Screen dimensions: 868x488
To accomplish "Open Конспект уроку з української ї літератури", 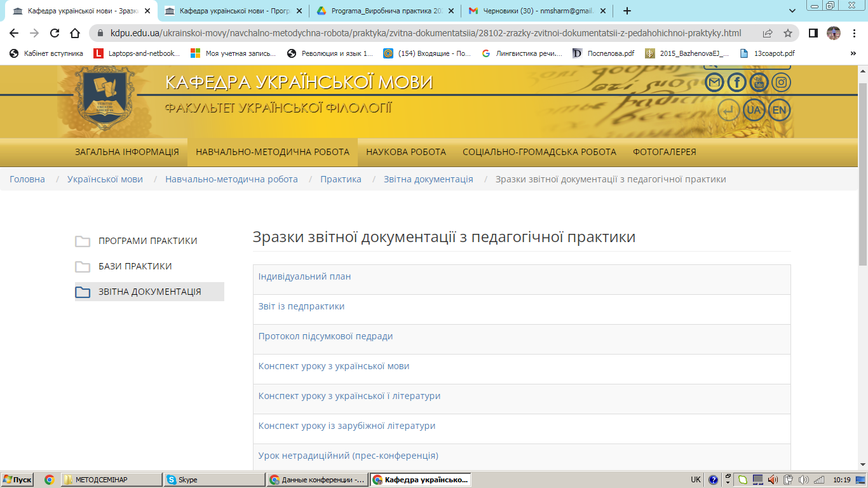I will pyautogui.click(x=349, y=396).
